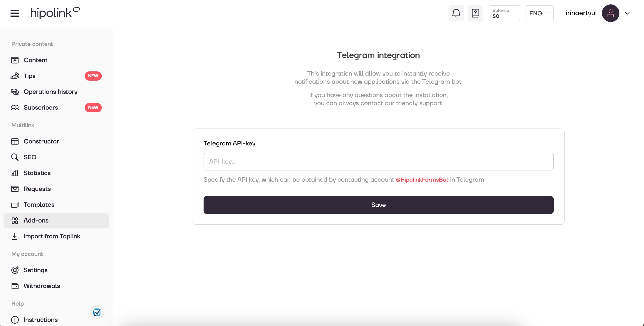Click the Subscribers people icon
Image resolution: width=644 pixels, height=326 pixels.
pos(15,107)
